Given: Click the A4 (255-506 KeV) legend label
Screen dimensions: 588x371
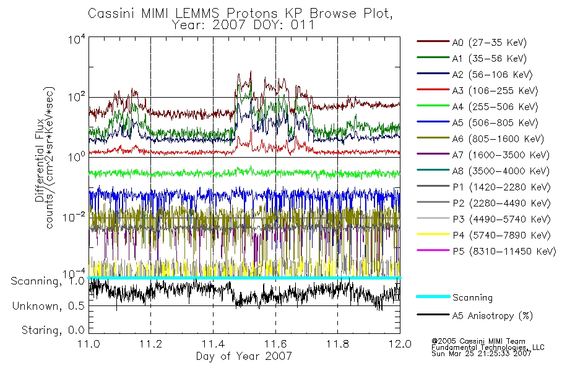Looking at the screenshot, I should coord(495,107).
